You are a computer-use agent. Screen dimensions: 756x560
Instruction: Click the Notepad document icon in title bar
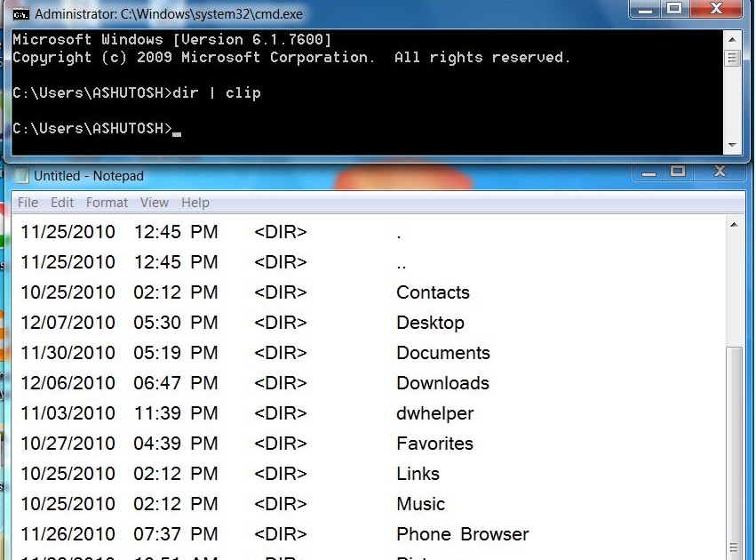(x=21, y=175)
